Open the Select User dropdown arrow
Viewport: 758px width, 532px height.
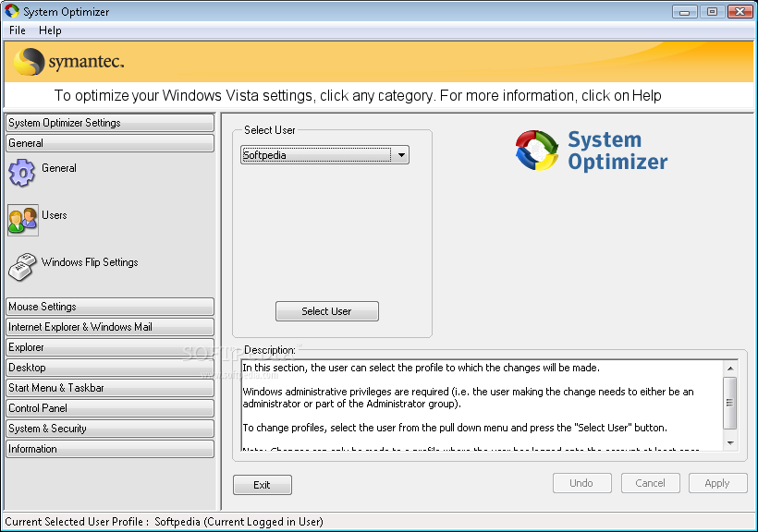click(401, 155)
